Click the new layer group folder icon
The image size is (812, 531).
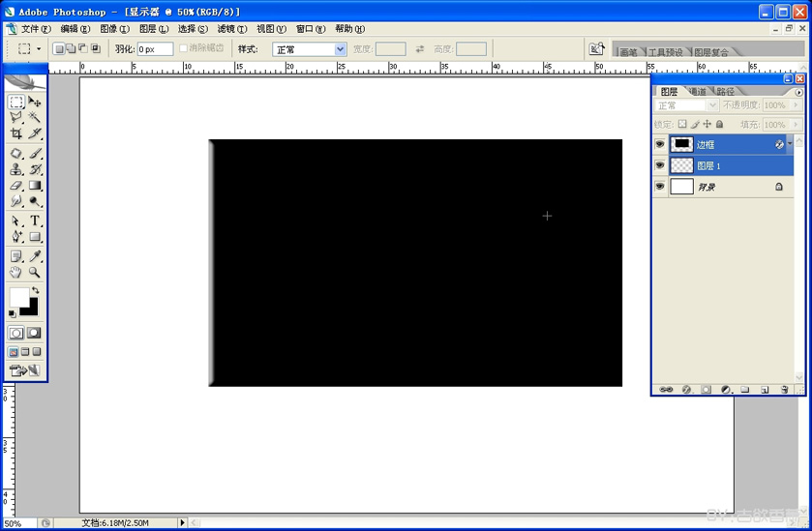coord(744,389)
